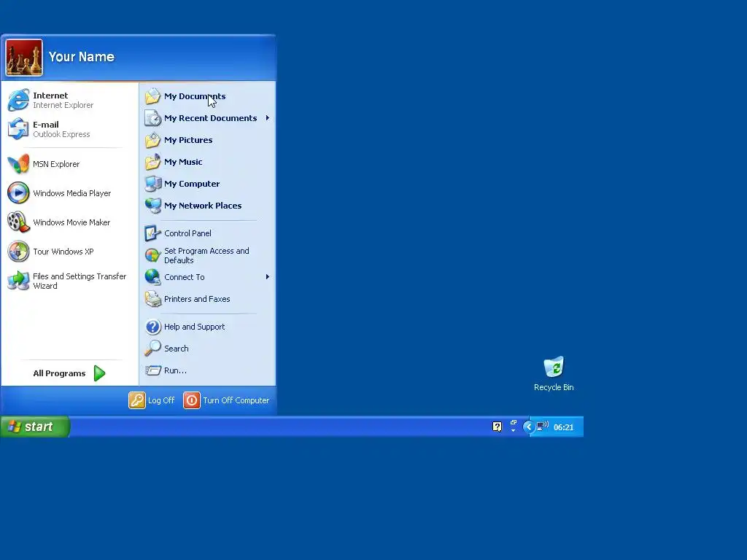Open Internet Explorer icon in Start menu
The image size is (747, 560).
[x=18, y=100]
